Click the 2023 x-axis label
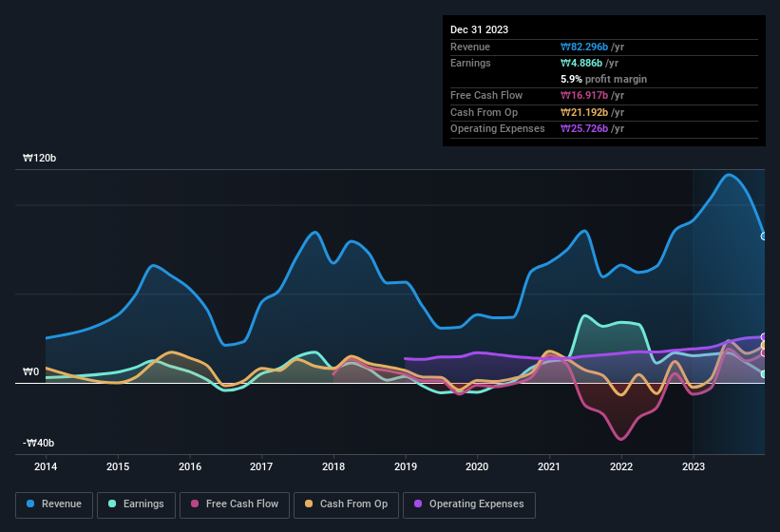The image size is (780, 532). [x=694, y=466]
